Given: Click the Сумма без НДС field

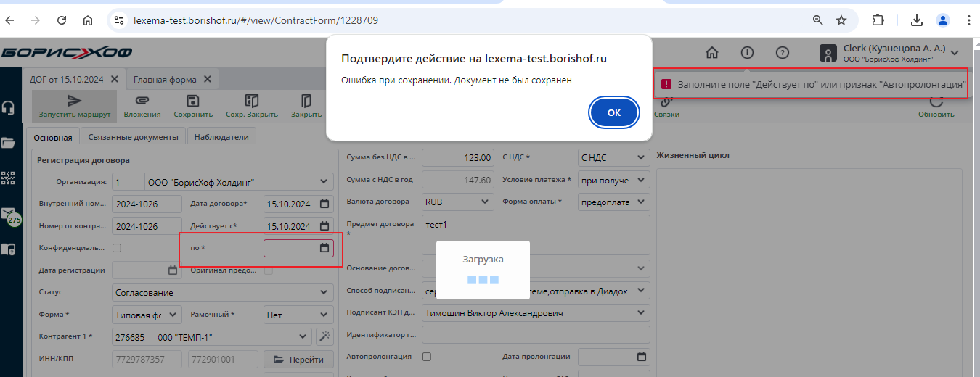Looking at the screenshot, I should pyautogui.click(x=457, y=157).
